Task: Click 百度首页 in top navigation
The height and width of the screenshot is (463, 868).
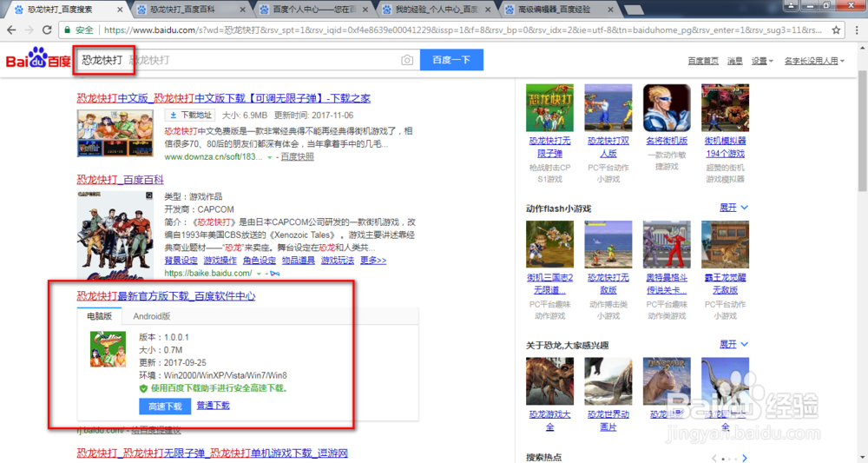Action: [x=703, y=61]
